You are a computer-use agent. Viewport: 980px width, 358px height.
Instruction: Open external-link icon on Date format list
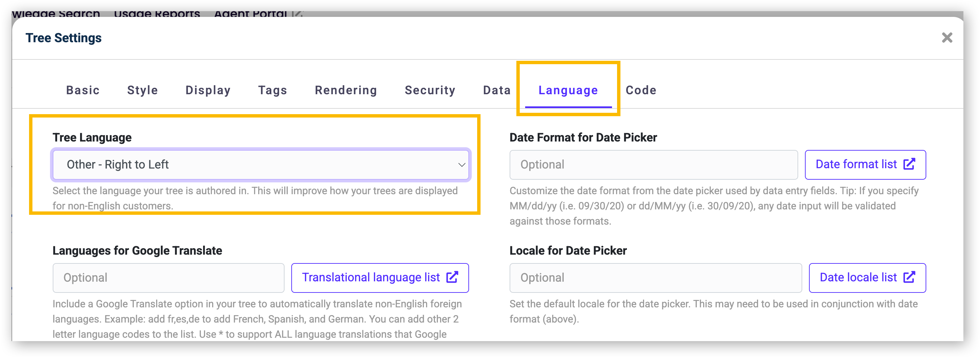pos(909,164)
